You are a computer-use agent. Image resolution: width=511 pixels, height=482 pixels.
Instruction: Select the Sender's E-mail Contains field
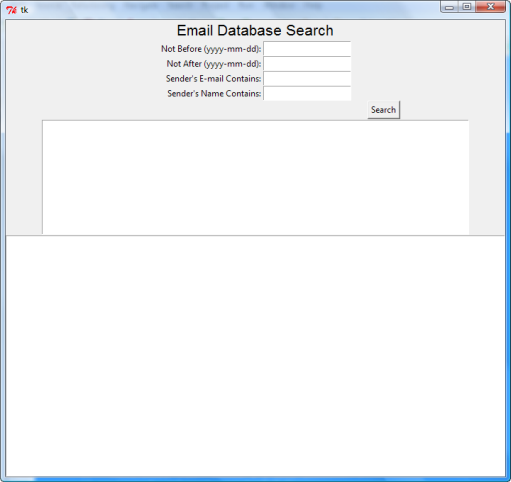click(x=307, y=79)
